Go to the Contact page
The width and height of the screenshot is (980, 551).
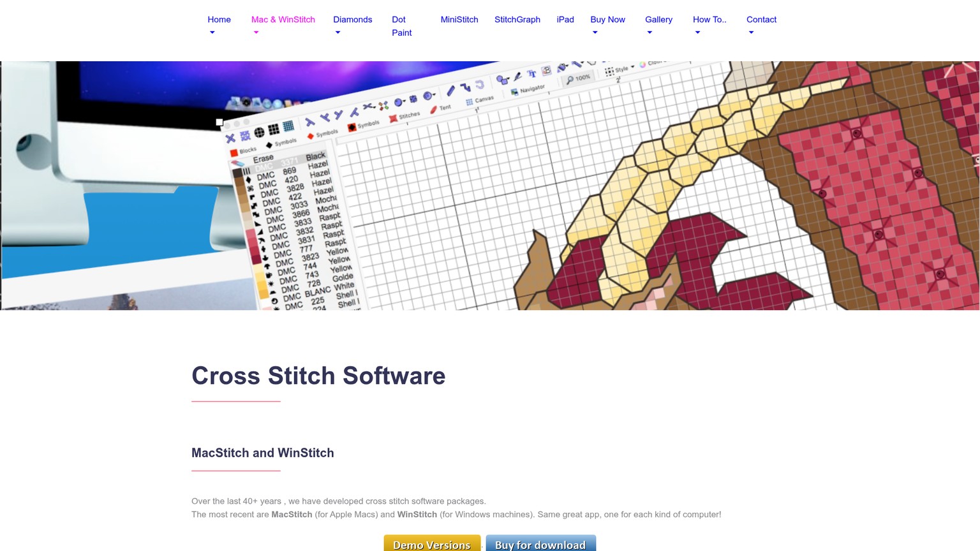(761, 20)
